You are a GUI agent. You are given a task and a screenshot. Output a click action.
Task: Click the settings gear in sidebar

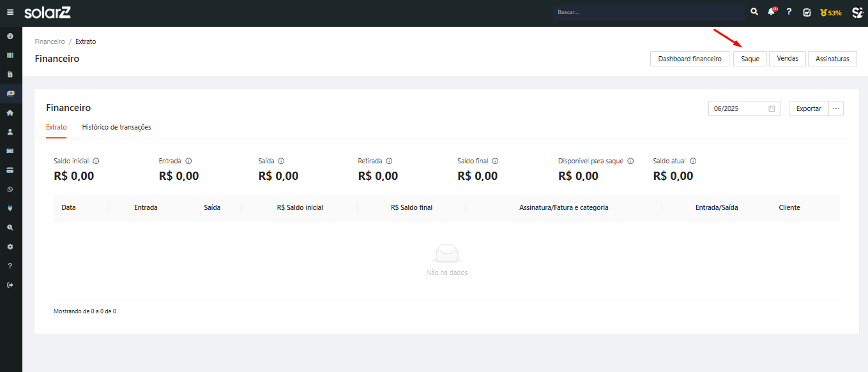pyautogui.click(x=10, y=246)
